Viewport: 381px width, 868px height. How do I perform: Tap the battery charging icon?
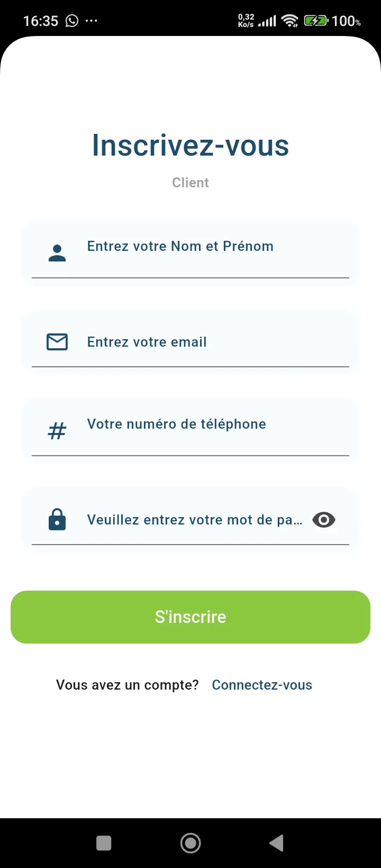point(315,21)
